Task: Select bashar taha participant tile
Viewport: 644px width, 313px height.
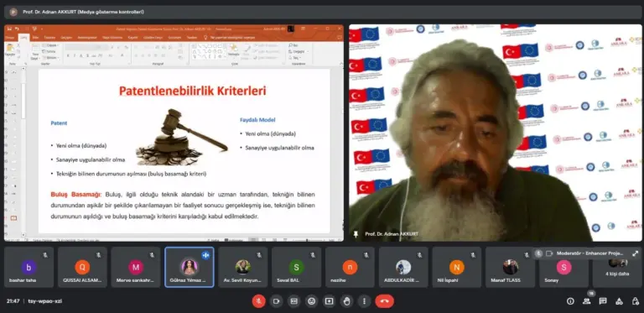Action: (29, 267)
